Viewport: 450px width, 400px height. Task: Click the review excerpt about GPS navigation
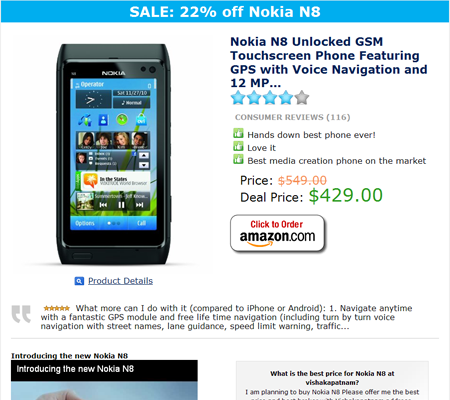point(227,317)
